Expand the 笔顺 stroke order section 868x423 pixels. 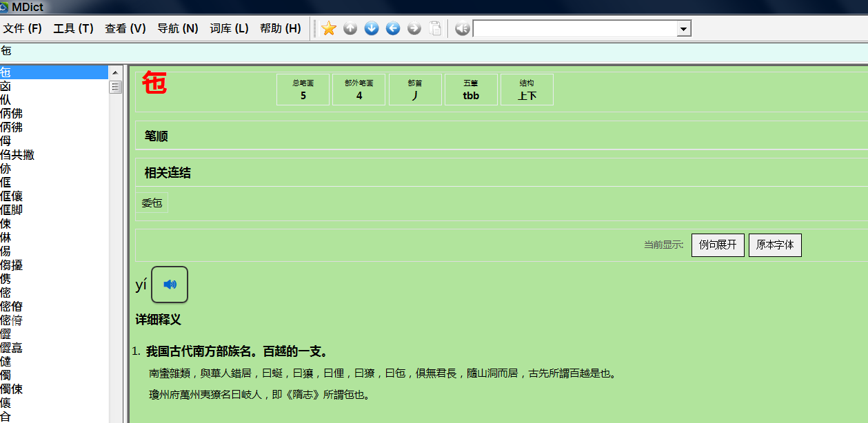pos(157,136)
